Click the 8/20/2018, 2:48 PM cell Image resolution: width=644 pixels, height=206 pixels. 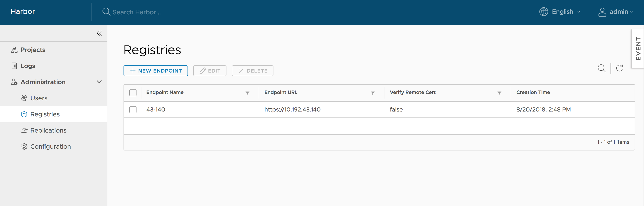pos(543,110)
